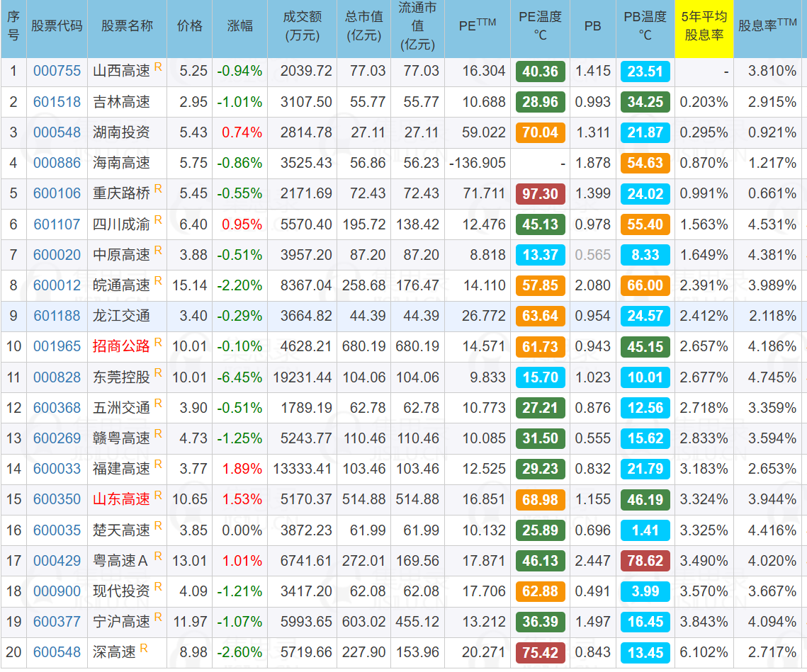This screenshot has width=807, height=672.
Task: Click the R marker next to 皖通高速
Action: (x=158, y=281)
